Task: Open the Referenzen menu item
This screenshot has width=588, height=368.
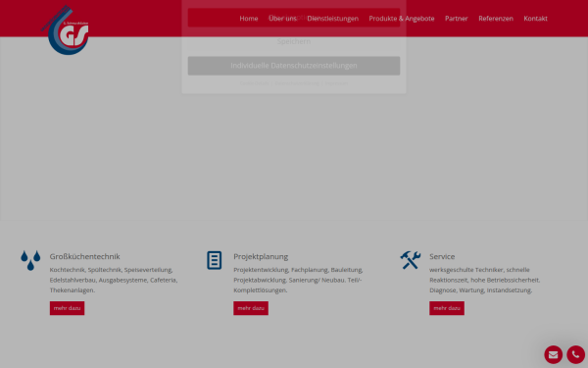Action: click(496, 19)
